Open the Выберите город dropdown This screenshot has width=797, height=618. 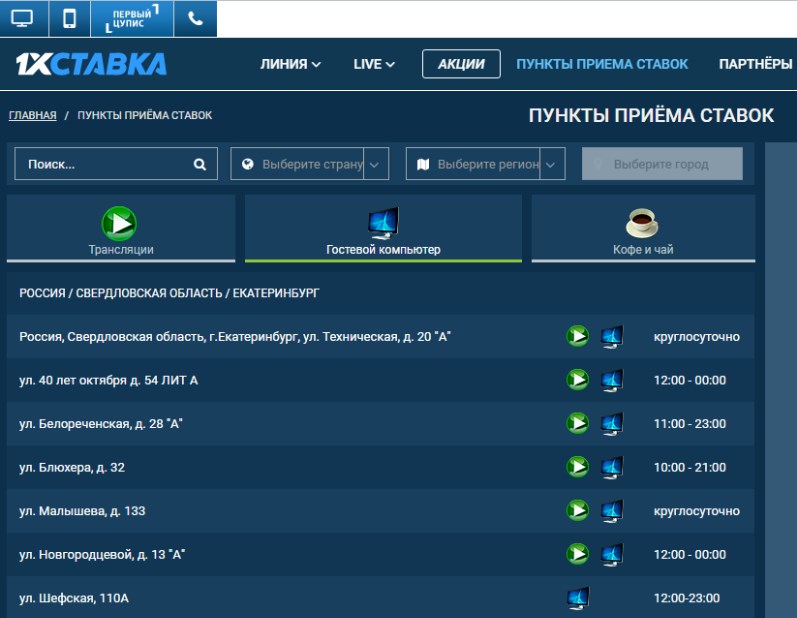pyautogui.click(x=662, y=164)
